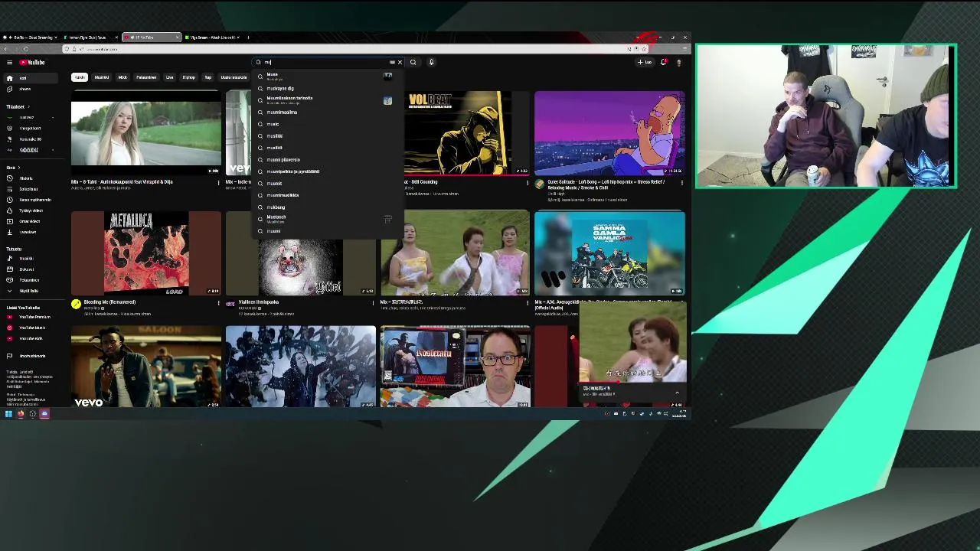Open YouTube Music link
The image size is (980, 551).
pyautogui.click(x=31, y=328)
